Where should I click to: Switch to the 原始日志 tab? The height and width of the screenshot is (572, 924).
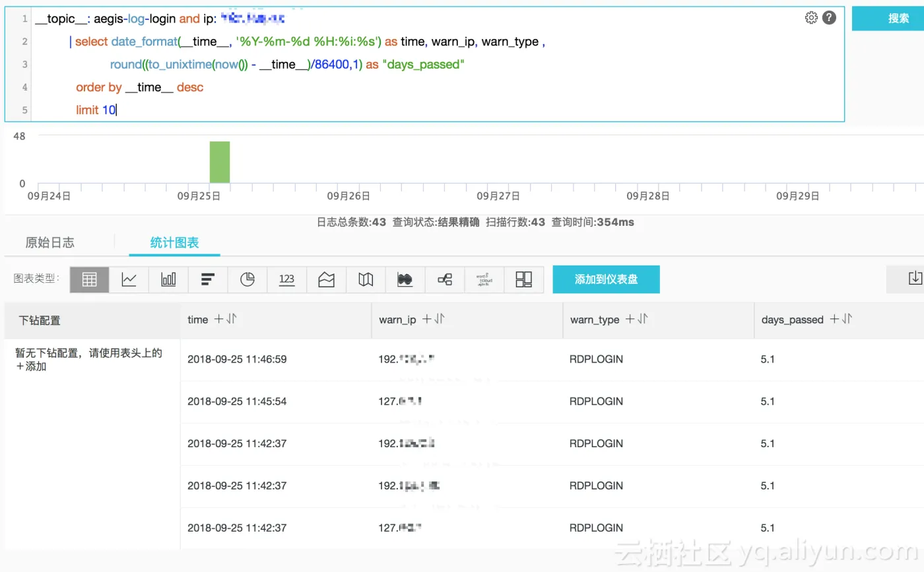[49, 242]
